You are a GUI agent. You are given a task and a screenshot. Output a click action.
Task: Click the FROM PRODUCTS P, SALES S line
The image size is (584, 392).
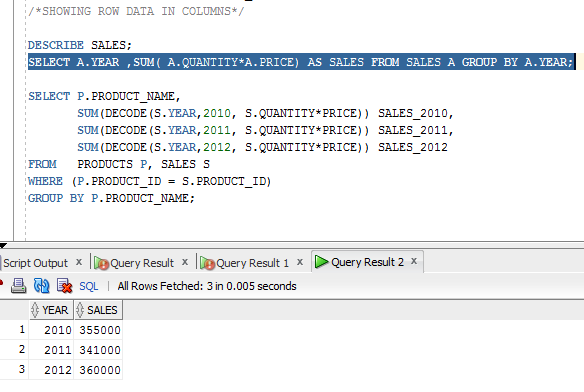[x=119, y=164]
